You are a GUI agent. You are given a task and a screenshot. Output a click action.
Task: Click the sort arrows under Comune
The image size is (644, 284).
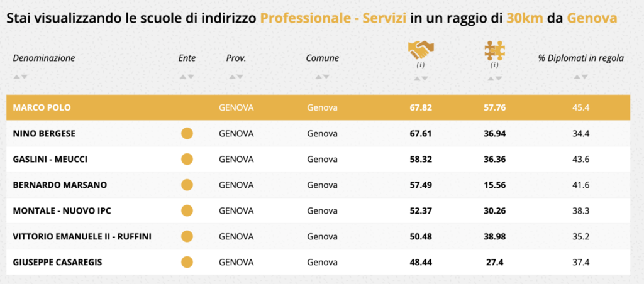(x=322, y=77)
